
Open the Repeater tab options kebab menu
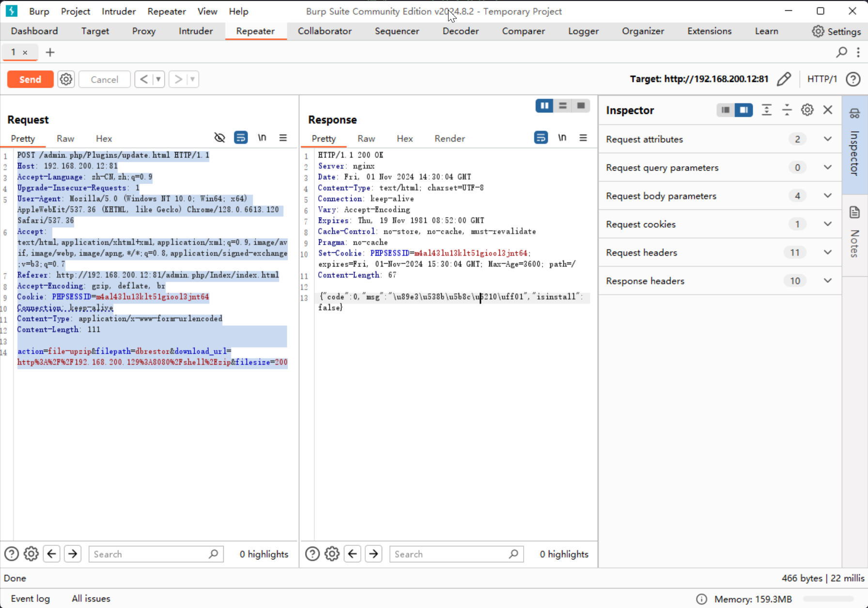point(858,52)
